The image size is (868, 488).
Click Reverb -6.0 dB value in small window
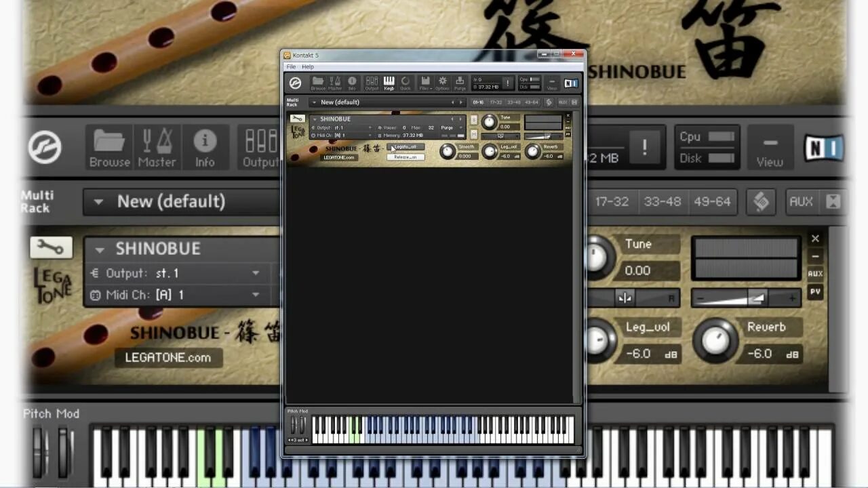(x=551, y=157)
